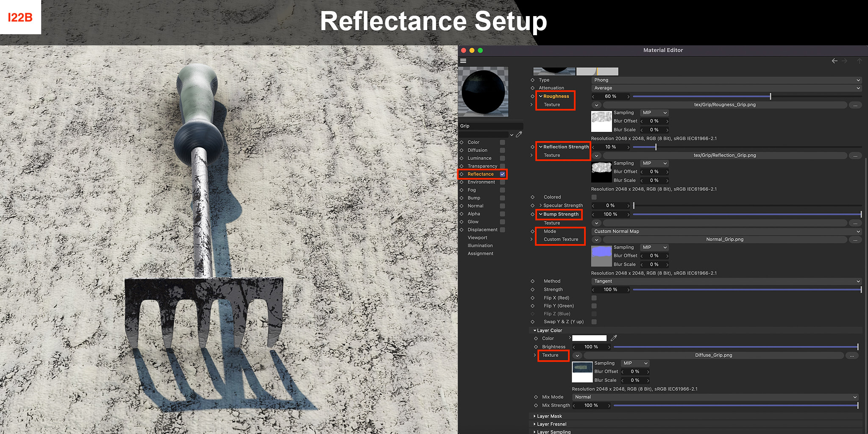Click the Method keyframe diamond
Screen dimensions: 868x434
click(x=533, y=281)
